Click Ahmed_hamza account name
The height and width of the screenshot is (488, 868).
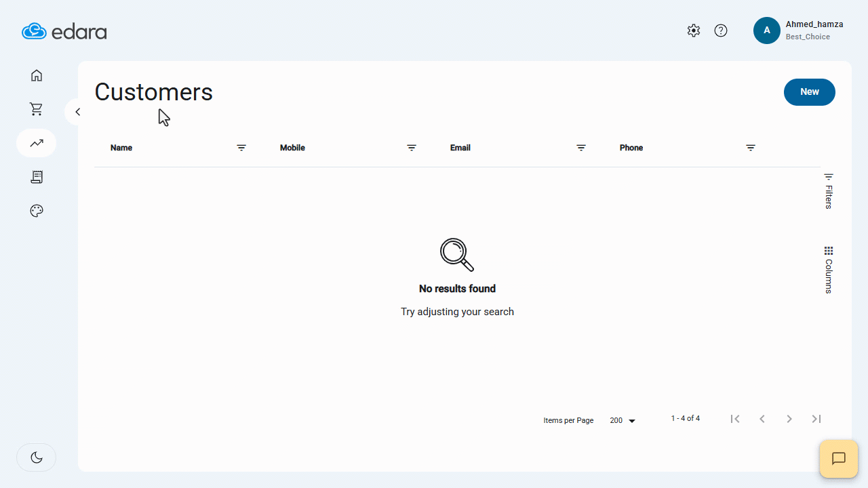[814, 24]
